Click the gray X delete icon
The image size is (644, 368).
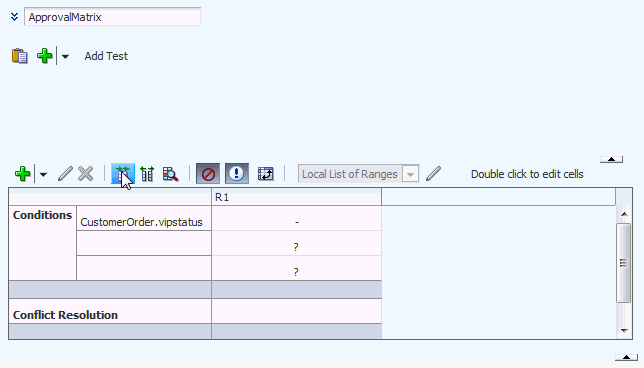click(85, 174)
